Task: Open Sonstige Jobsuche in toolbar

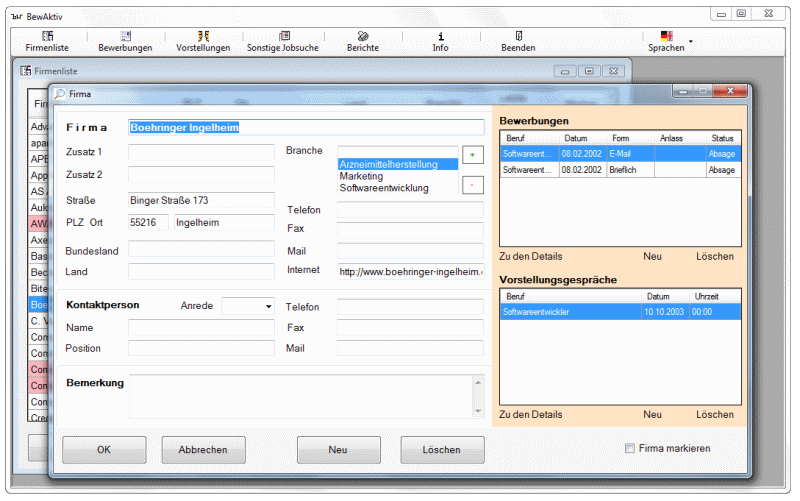Action: pos(284,36)
